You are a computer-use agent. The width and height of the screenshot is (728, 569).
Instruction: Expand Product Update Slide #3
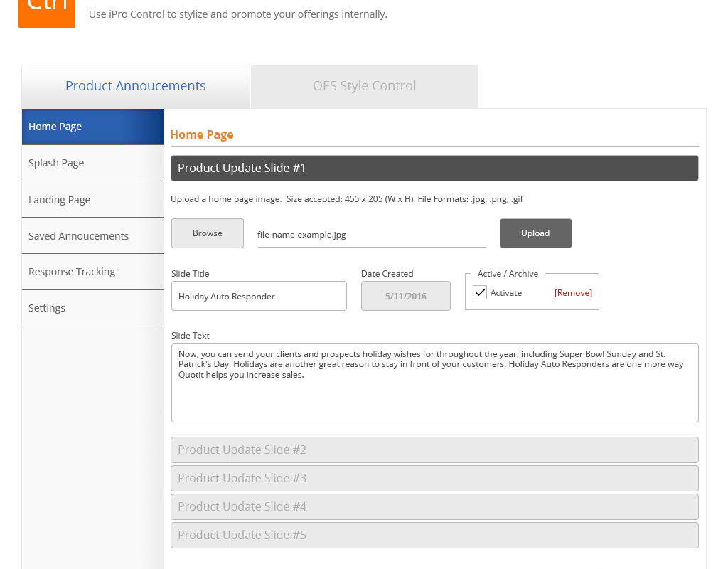click(x=434, y=478)
